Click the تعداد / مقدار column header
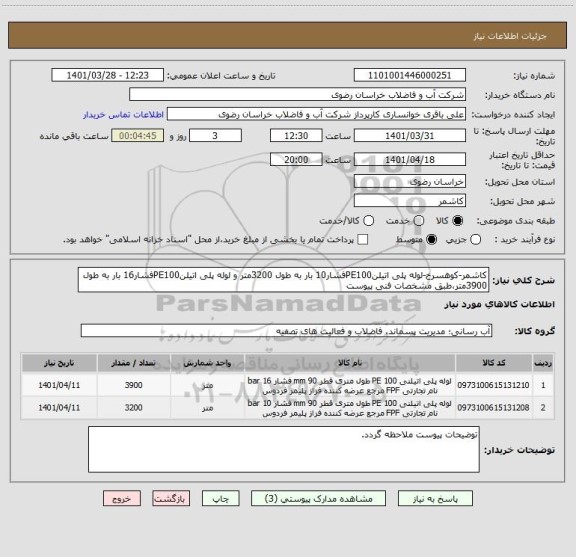 tap(133, 363)
